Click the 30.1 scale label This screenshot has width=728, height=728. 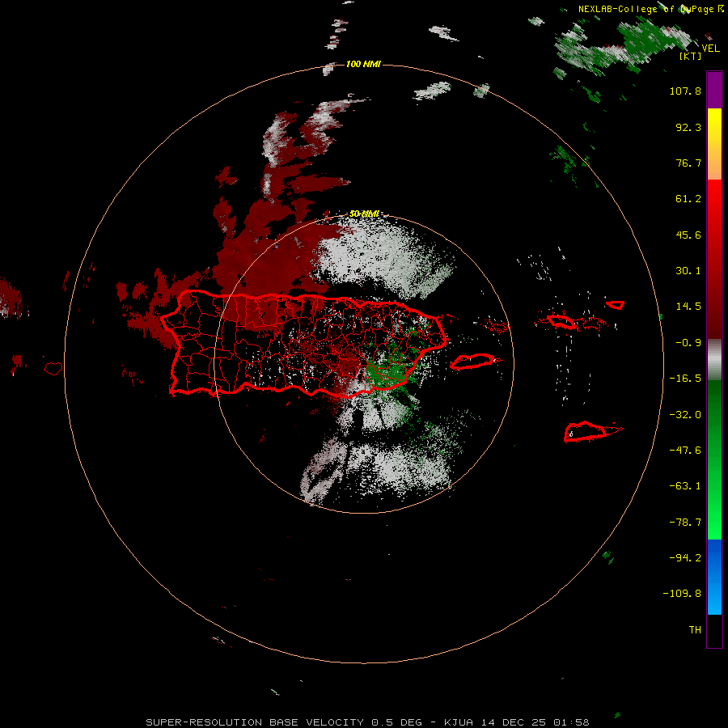click(x=688, y=271)
